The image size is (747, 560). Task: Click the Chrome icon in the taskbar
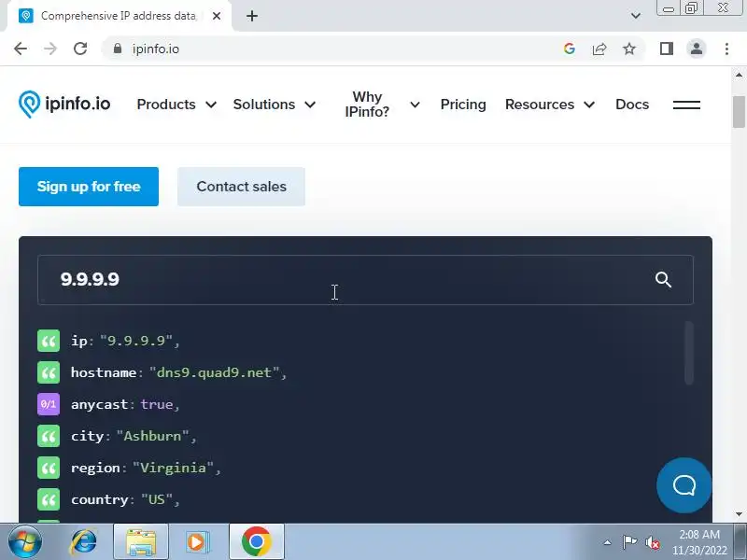[256, 542]
